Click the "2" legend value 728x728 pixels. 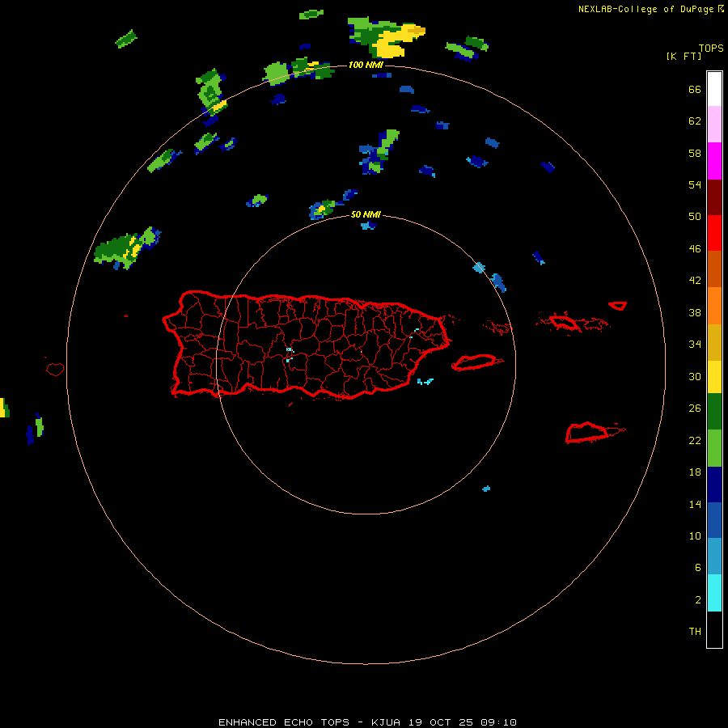pos(698,599)
